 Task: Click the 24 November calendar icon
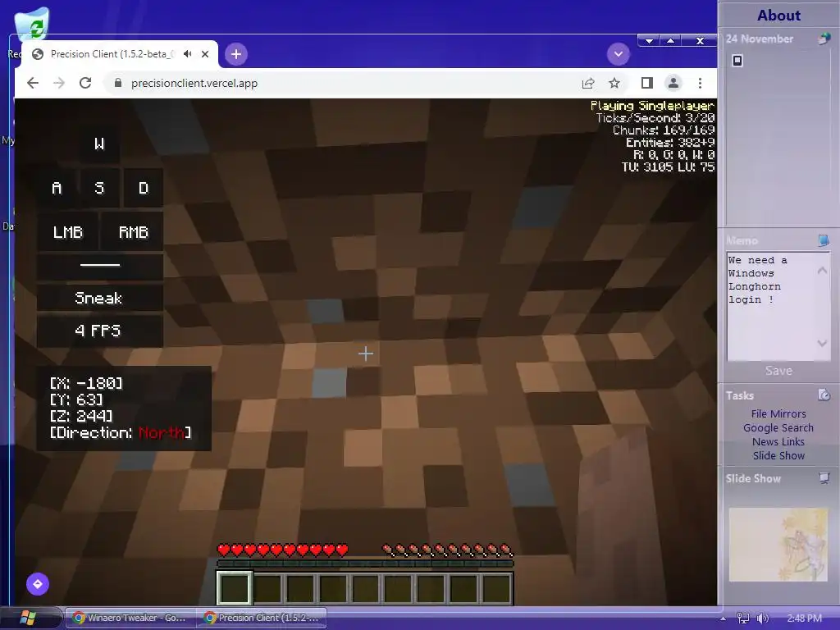click(x=824, y=39)
